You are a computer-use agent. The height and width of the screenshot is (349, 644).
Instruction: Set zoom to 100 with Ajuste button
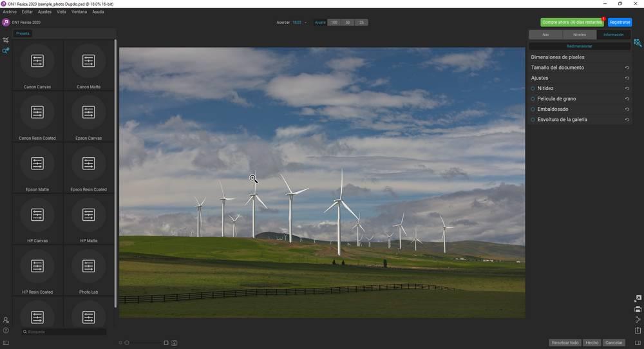(334, 23)
